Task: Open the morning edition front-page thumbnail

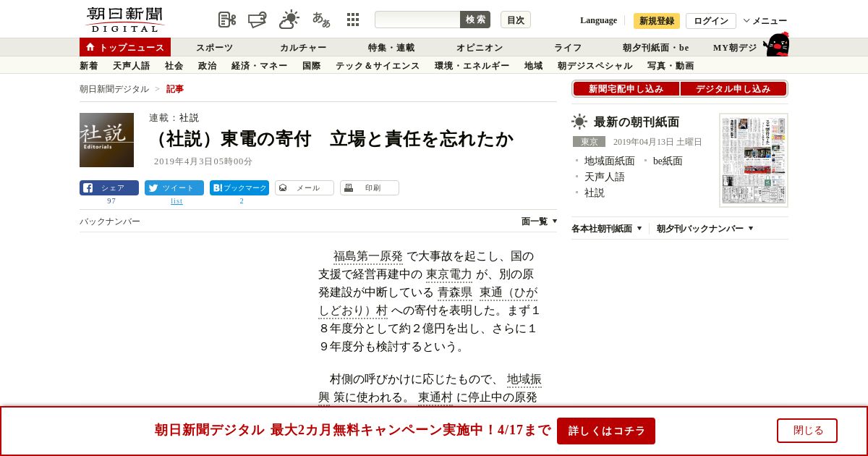Action: tap(754, 160)
